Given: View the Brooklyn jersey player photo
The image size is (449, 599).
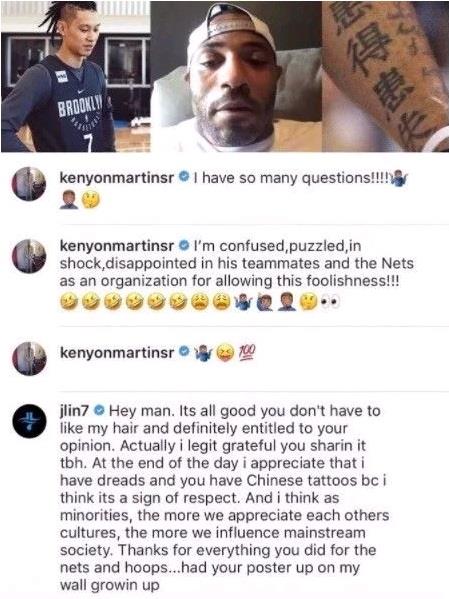Looking at the screenshot, I should pyautogui.click(x=76, y=76).
